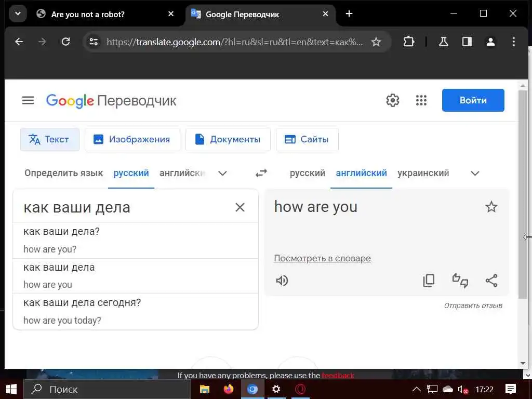The width and height of the screenshot is (532, 399).
Task: Select the Документы translation mode
Action: click(x=228, y=139)
